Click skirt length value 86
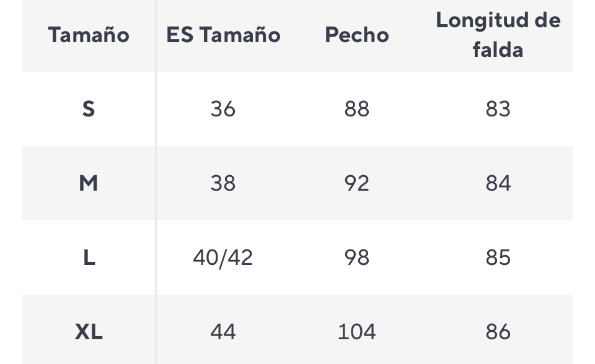595x364 pixels. (x=498, y=332)
